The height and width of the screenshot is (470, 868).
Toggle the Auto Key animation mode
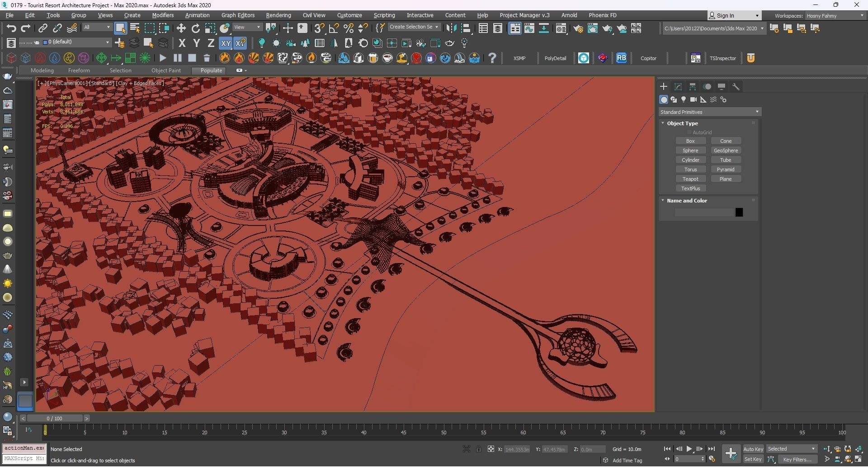pos(753,449)
